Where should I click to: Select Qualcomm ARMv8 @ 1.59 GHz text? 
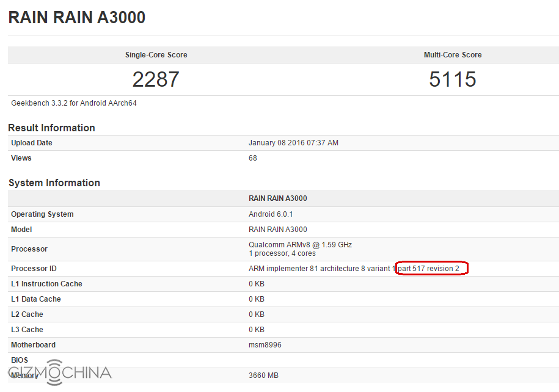(x=300, y=244)
